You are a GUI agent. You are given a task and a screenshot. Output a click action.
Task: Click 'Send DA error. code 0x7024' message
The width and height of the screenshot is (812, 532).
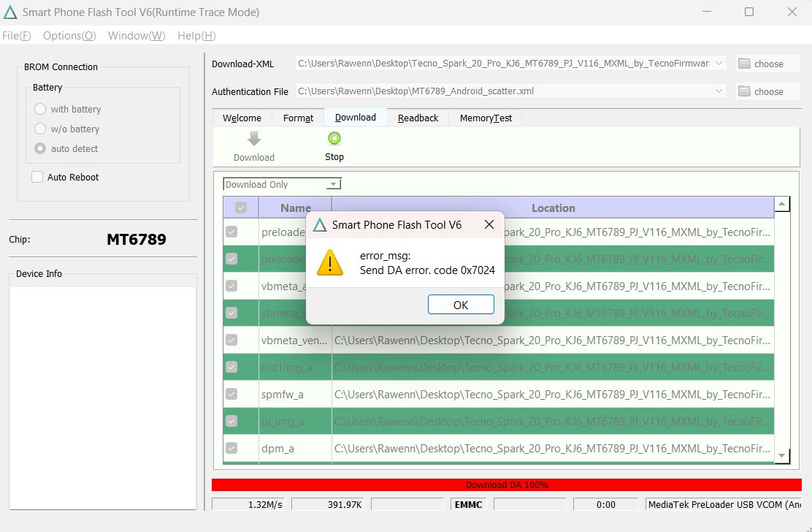point(427,270)
